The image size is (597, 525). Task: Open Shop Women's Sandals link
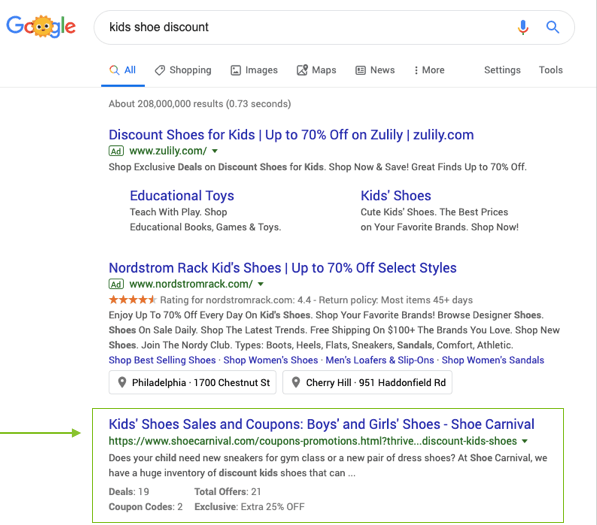[493, 360]
